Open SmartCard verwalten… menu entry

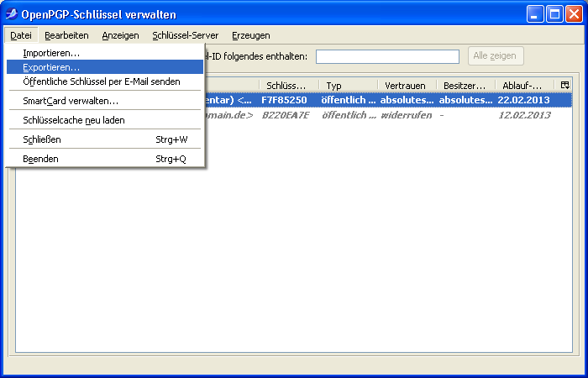click(x=71, y=101)
